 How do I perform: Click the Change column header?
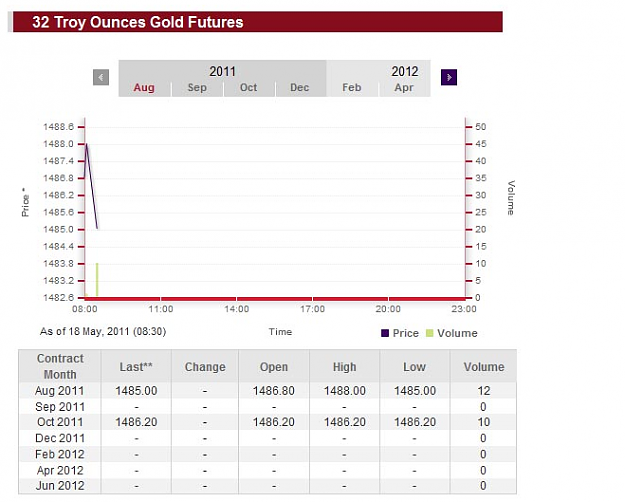tap(205, 366)
